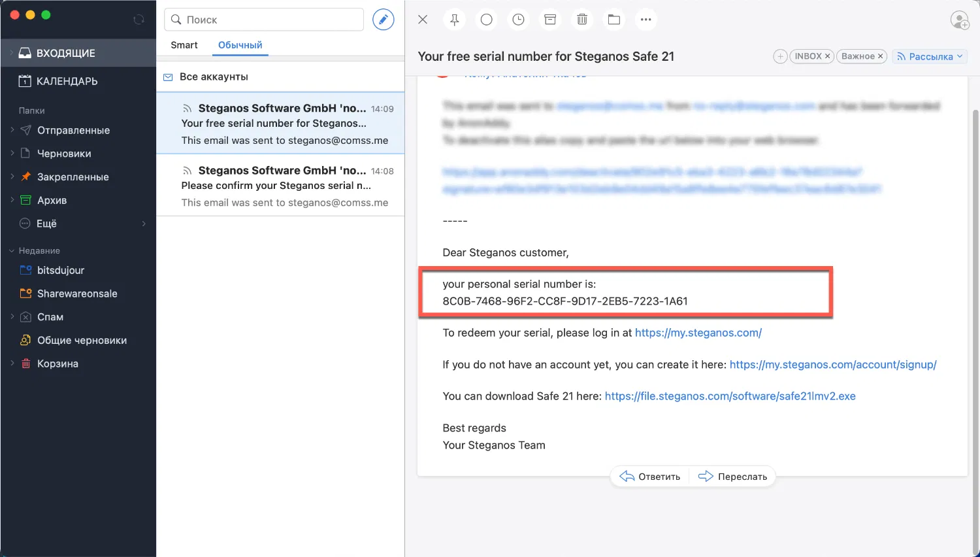Image resolution: width=980 pixels, height=557 pixels.
Task: Open the Черновики drafts folder
Action: 64,154
